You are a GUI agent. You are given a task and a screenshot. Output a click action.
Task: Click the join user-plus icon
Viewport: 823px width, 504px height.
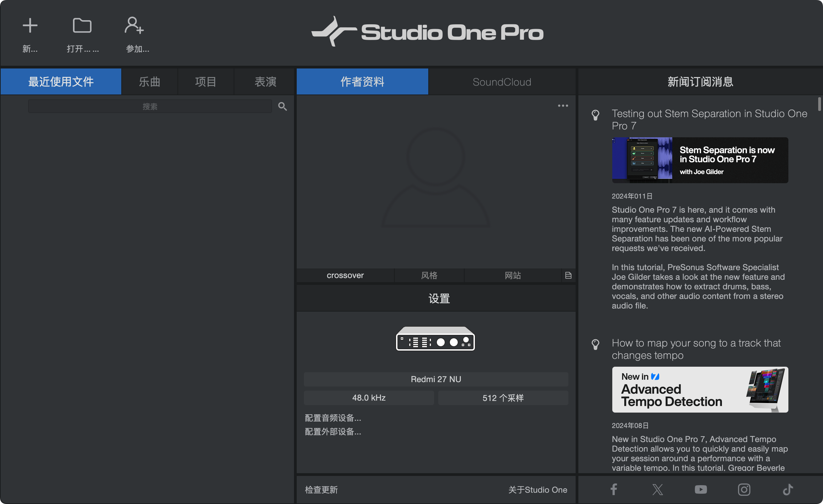tap(134, 26)
